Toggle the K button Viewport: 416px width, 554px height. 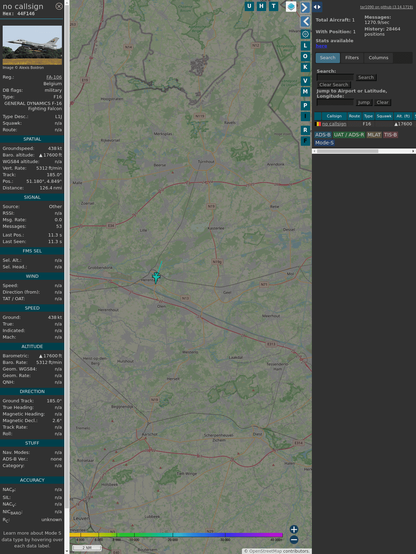point(305,67)
